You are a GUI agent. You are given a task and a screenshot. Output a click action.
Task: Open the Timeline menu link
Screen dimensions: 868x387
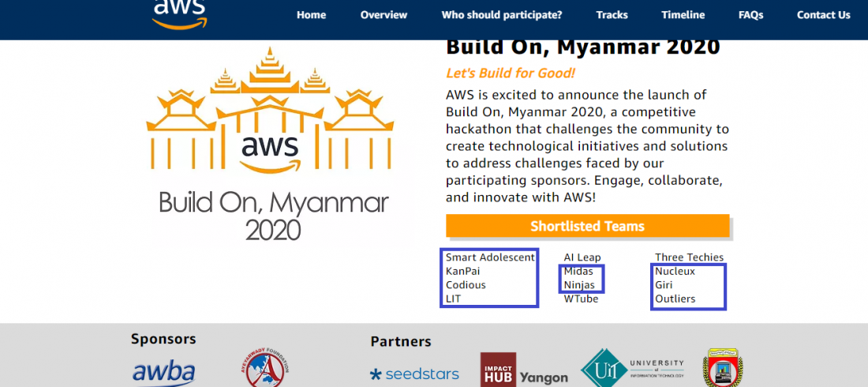pos(683,15)
